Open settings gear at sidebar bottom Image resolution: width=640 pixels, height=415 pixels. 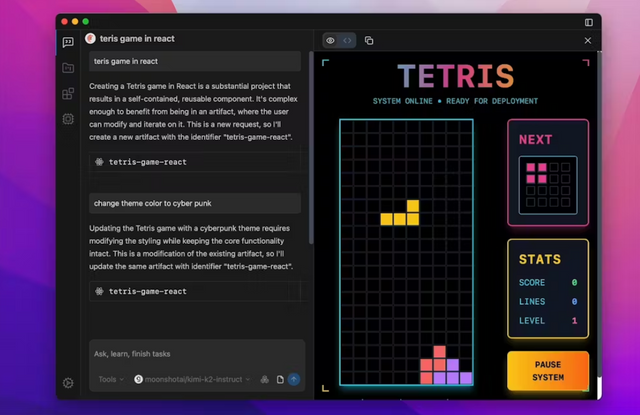pyautogui.click(x=68, y=383)
